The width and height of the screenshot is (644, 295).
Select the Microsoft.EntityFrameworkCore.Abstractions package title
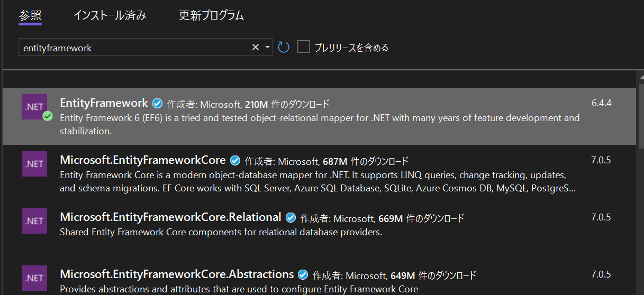pos(177,274)
